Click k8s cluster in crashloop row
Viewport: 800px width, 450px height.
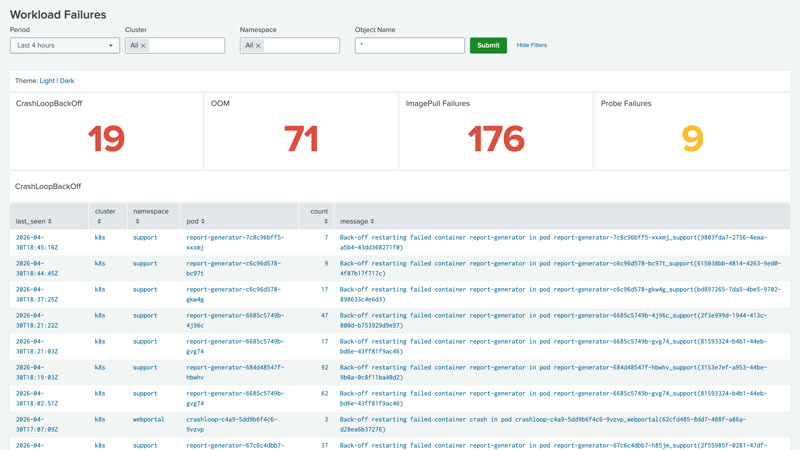[x=99, y=419]
